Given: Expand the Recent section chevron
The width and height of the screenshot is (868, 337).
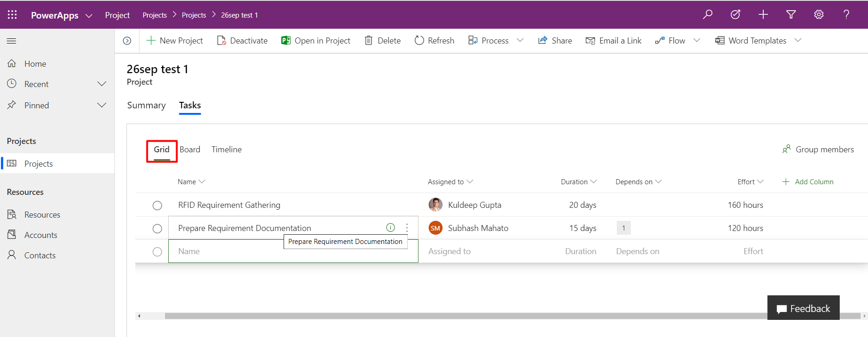Looking at the screenshot, I should [101, 84].
